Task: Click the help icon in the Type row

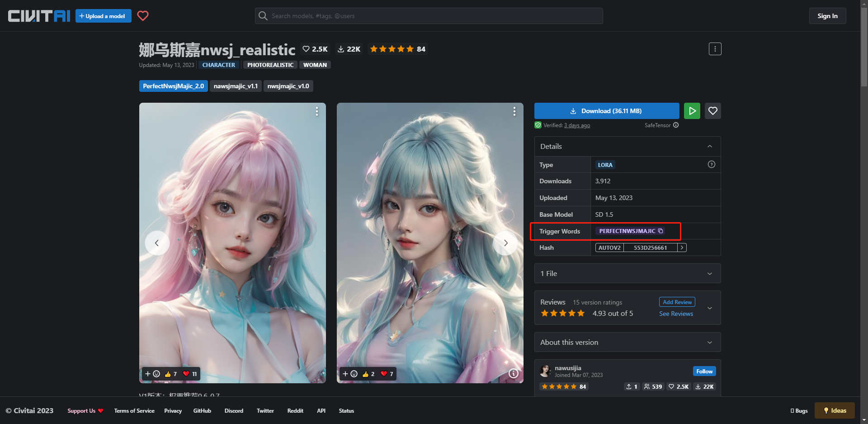Action: pos(711,165)
